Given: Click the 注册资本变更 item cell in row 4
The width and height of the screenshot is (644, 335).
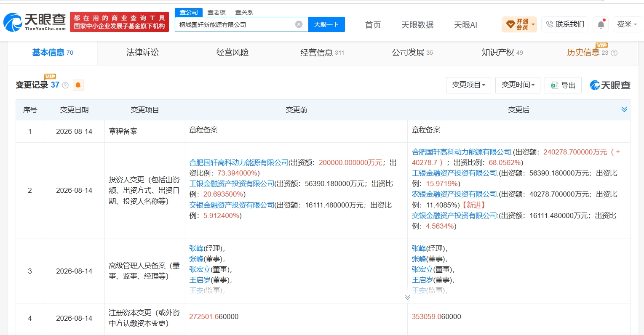Looking at the screenshot, I should [x=144, y=318].
